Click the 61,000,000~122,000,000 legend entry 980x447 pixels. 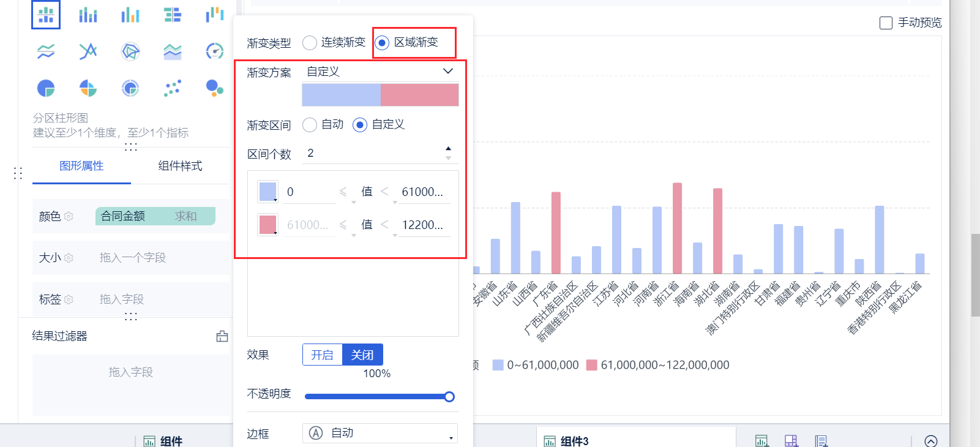click(658, 365)
